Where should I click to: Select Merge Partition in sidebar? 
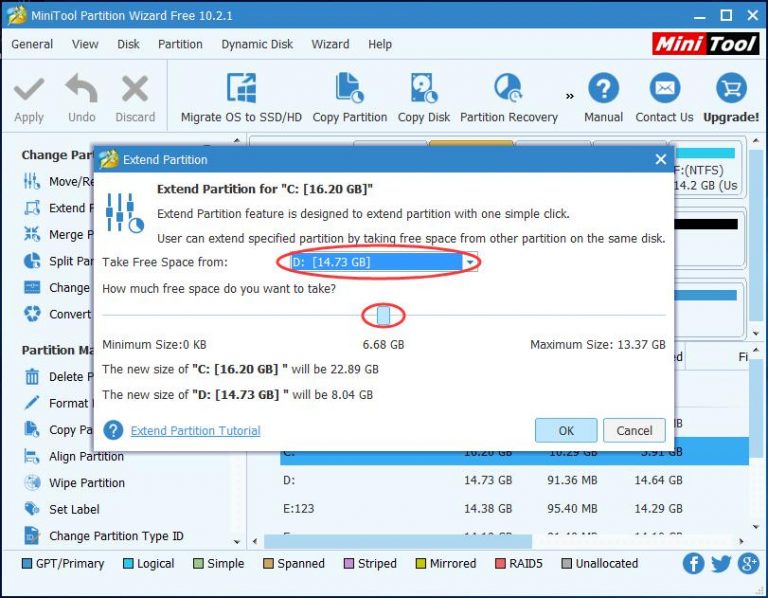(58, 234)
